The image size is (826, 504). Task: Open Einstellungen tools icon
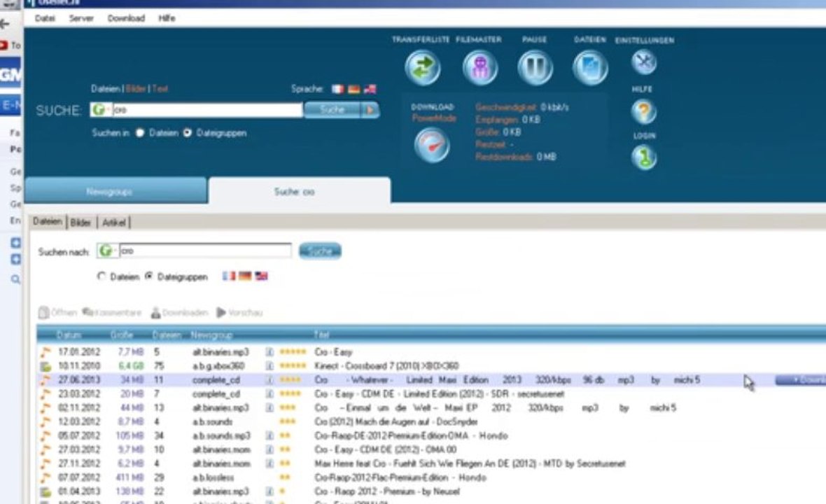(x=644, y=62)
